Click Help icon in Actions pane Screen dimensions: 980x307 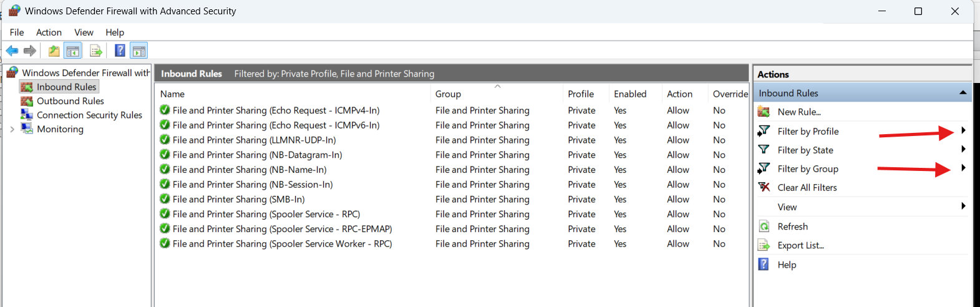[x=764, y=265]
